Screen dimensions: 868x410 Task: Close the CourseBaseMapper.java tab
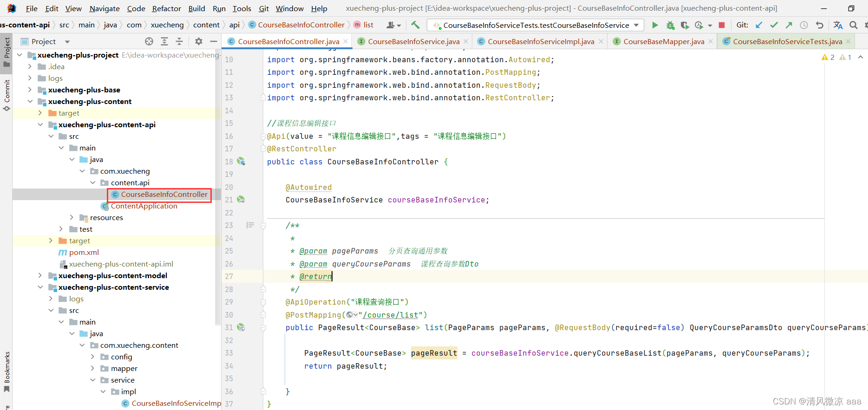pyautogui.click(x=711, y=41)
